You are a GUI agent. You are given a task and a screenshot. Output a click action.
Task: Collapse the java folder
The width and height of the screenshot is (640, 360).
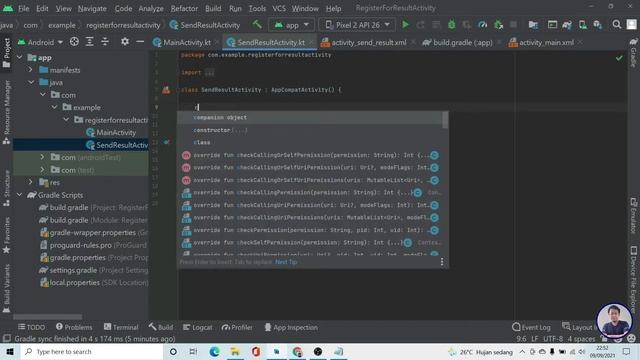(x=31, y=82)
